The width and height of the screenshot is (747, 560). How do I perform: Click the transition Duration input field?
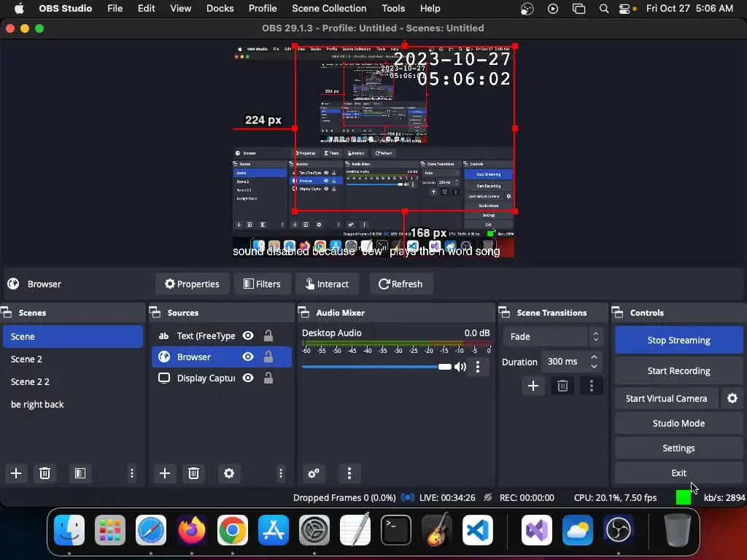[566, 362]
